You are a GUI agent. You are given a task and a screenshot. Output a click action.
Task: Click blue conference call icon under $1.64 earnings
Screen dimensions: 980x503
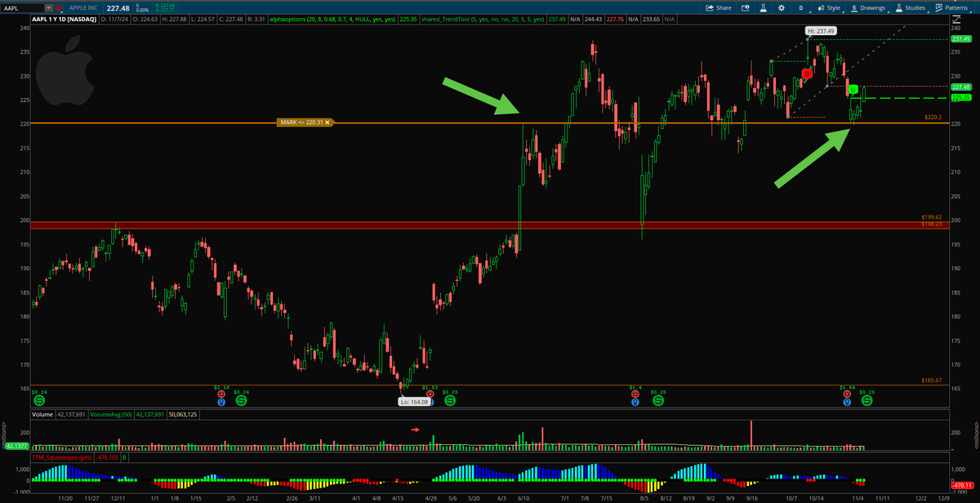coord(848,402)
